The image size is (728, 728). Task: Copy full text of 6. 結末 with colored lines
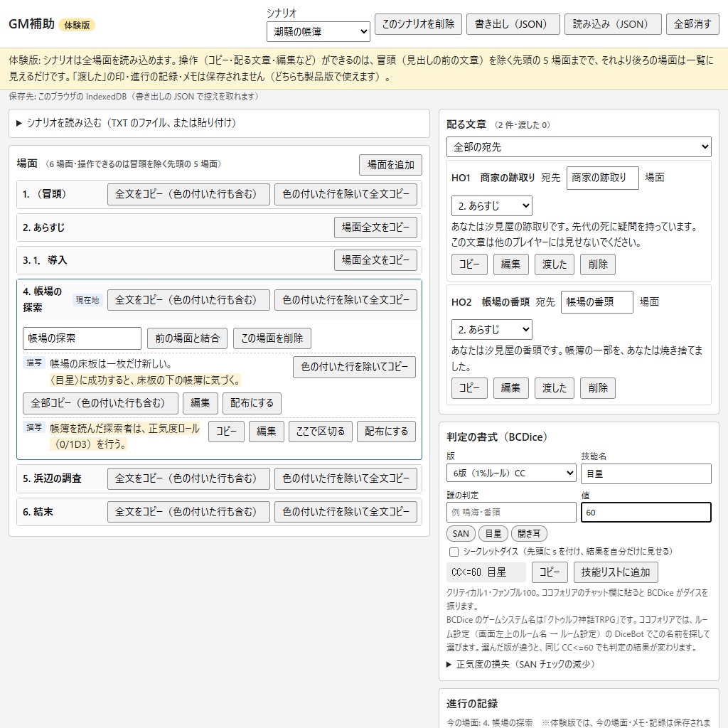pyautogui.click(x=188, y=512)
